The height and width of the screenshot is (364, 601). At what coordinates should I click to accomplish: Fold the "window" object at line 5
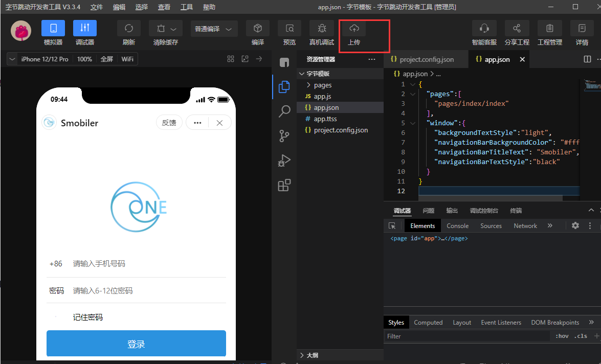[413, 123]
